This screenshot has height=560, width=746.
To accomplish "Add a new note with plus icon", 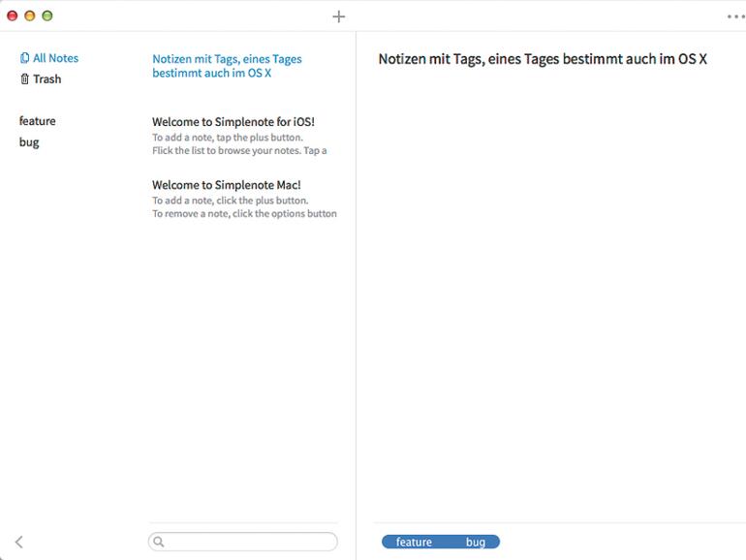I will (x=338, y=16).
